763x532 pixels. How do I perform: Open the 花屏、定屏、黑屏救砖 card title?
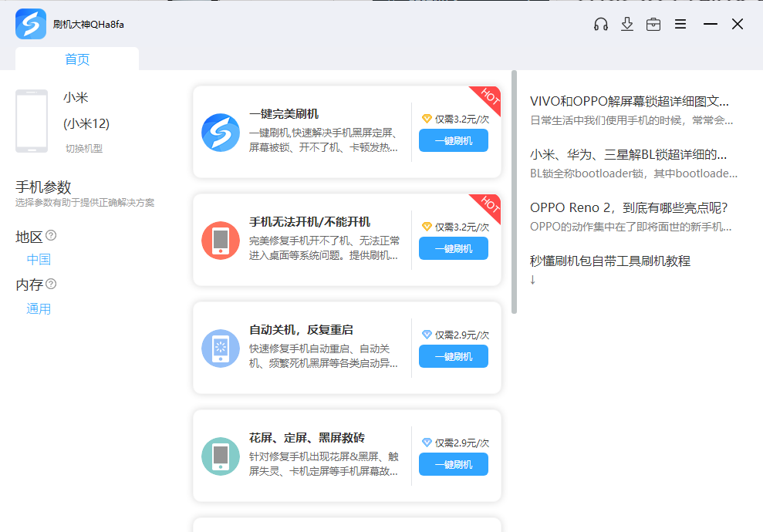click(x=306, y=438)
